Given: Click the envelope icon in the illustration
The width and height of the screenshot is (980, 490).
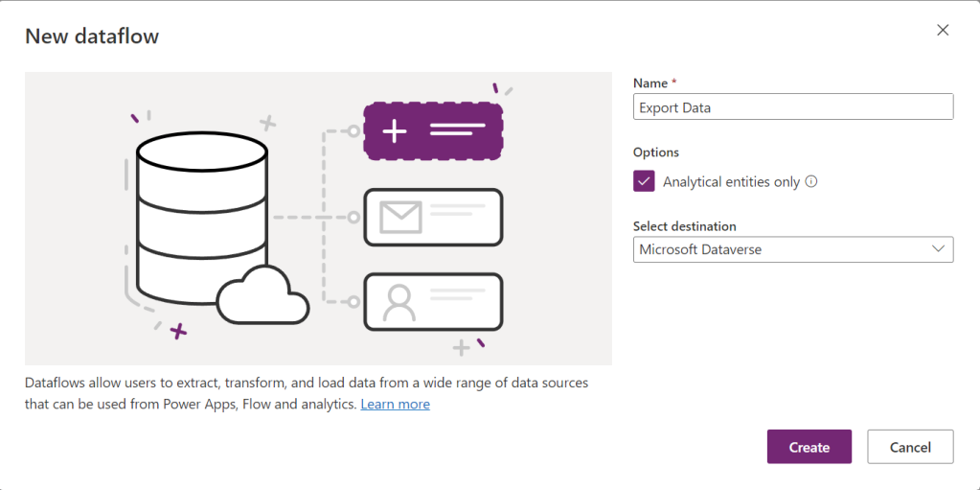Looking at the screenshot, I should pos(400,217).
